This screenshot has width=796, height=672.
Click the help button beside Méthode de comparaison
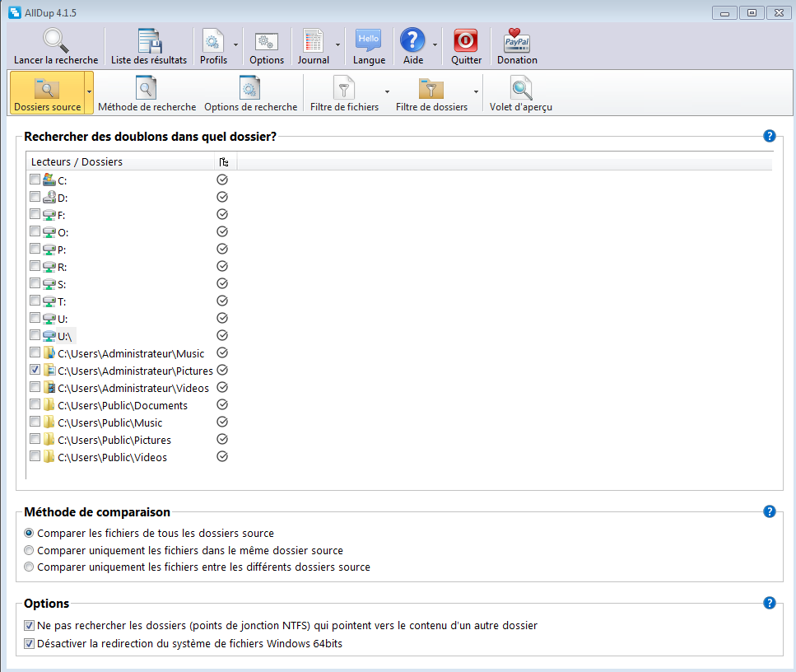coord(770,511)
